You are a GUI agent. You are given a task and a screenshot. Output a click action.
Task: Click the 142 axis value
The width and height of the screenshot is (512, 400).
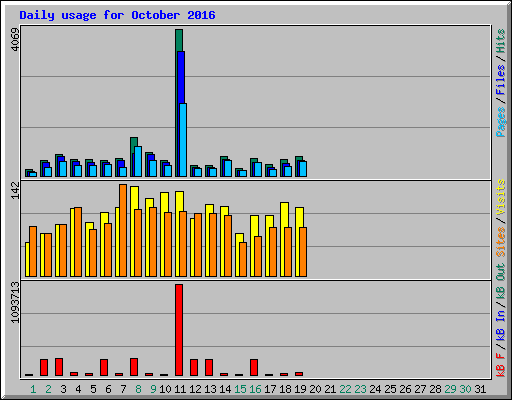(15, 190)
